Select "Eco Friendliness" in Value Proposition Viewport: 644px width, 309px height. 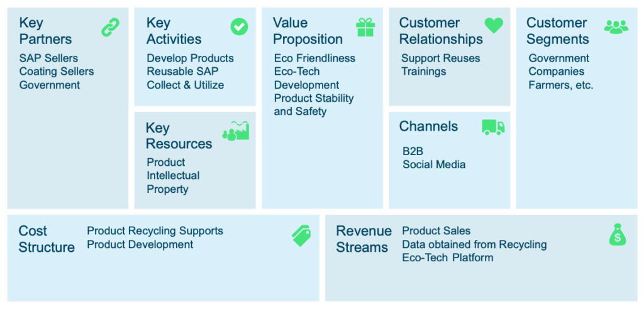click(314, 58)
